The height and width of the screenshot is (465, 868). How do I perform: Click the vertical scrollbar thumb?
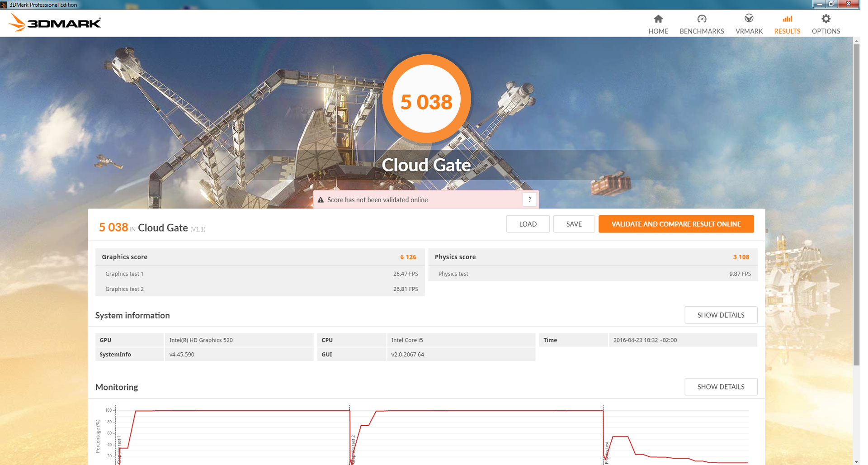(x=856, y=205)
